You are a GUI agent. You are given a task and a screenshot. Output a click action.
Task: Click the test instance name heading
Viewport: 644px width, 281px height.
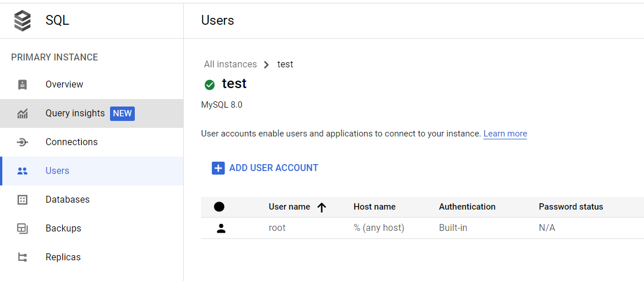[x=234, y=84]
